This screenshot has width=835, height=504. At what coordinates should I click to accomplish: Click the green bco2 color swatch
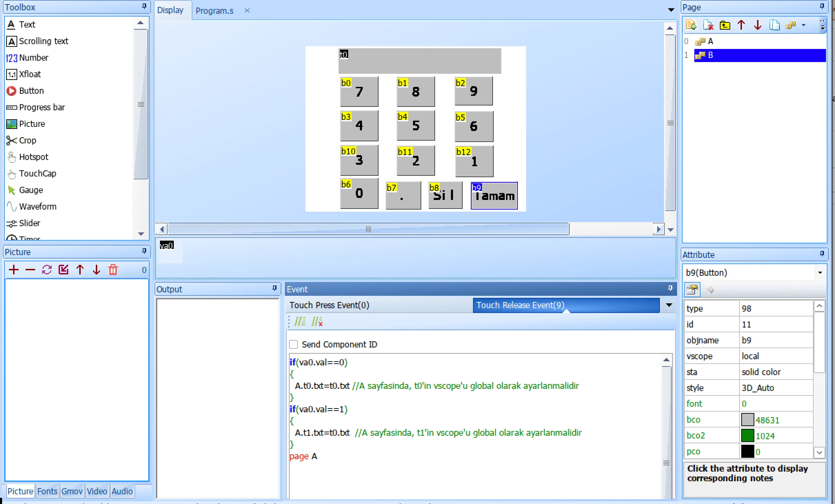coord(747,436)
